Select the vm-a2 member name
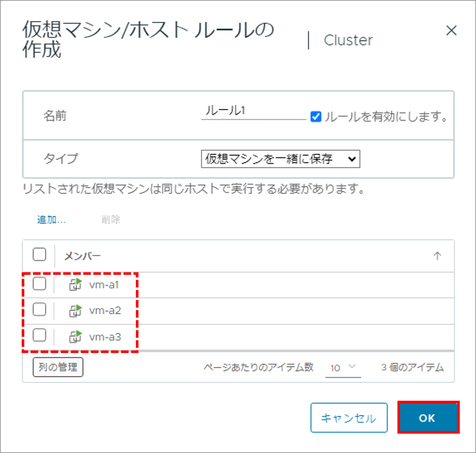Screen dimensions: 476x453 [105, 311]
